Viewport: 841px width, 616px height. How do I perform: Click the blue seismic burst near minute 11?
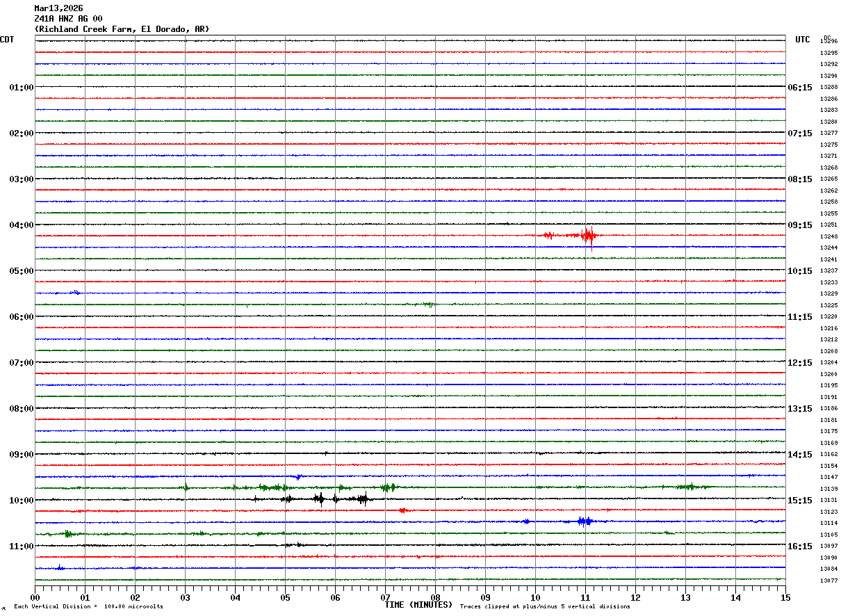click(x=585, y=521)
